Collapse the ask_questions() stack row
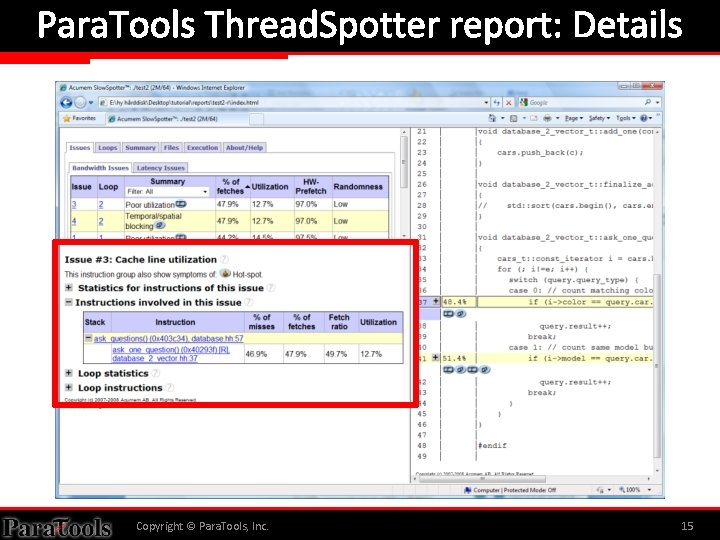720x540 pixels. [88, 338]
